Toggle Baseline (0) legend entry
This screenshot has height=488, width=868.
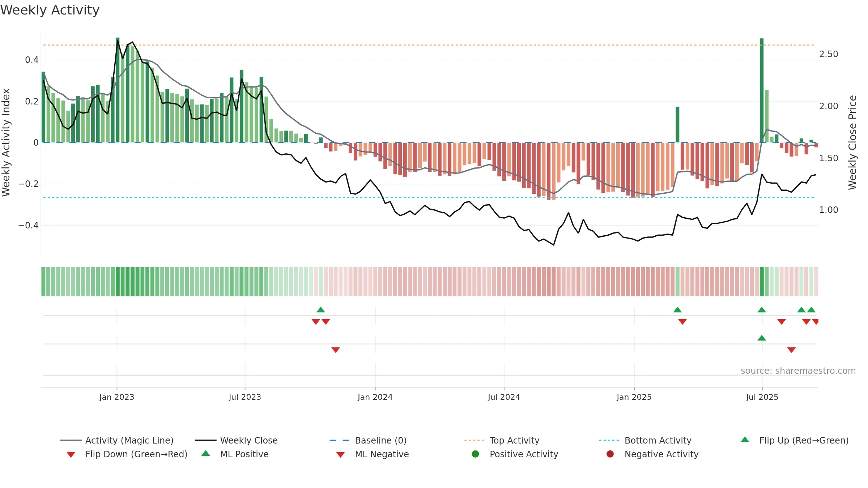click(368, 440)
